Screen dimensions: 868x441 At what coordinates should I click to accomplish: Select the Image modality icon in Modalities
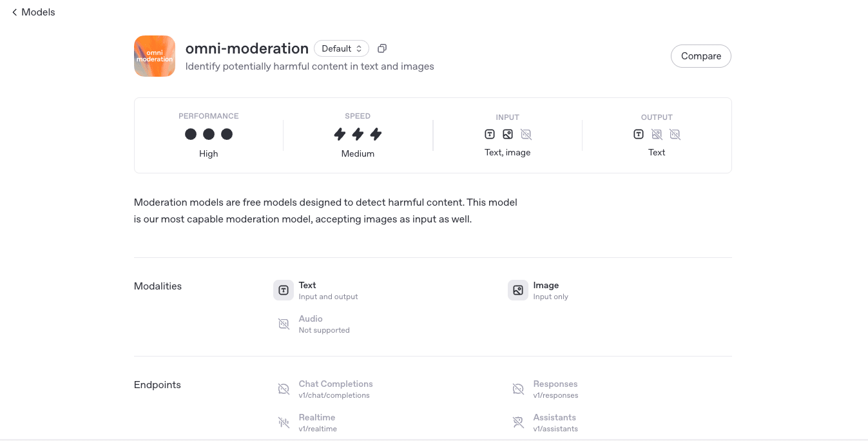pyautogui.click(x=518, y=289)
